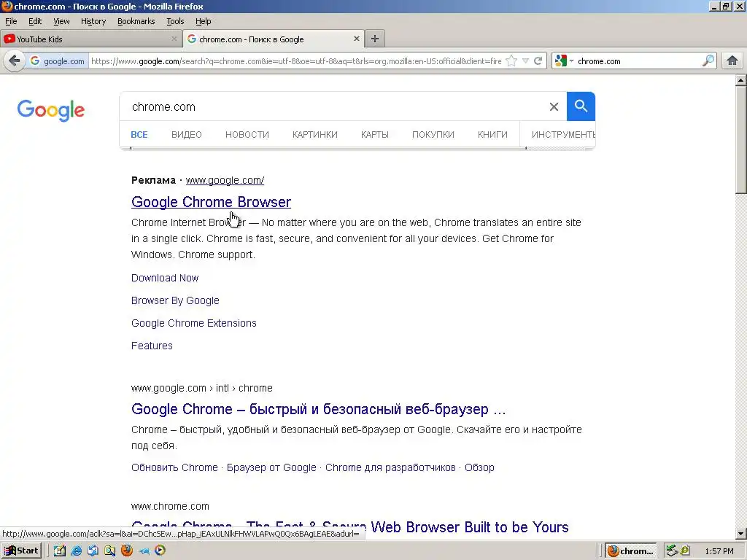Launch Firefox from the quick launch bar
Image resolution: width=747 pixels, height=560 pixels.
[x=127, y=551]
